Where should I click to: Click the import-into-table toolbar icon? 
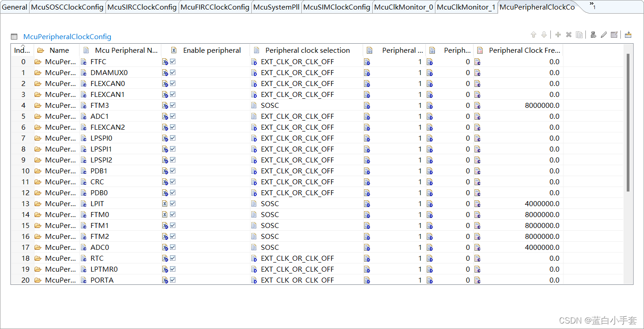click(628, 35)
